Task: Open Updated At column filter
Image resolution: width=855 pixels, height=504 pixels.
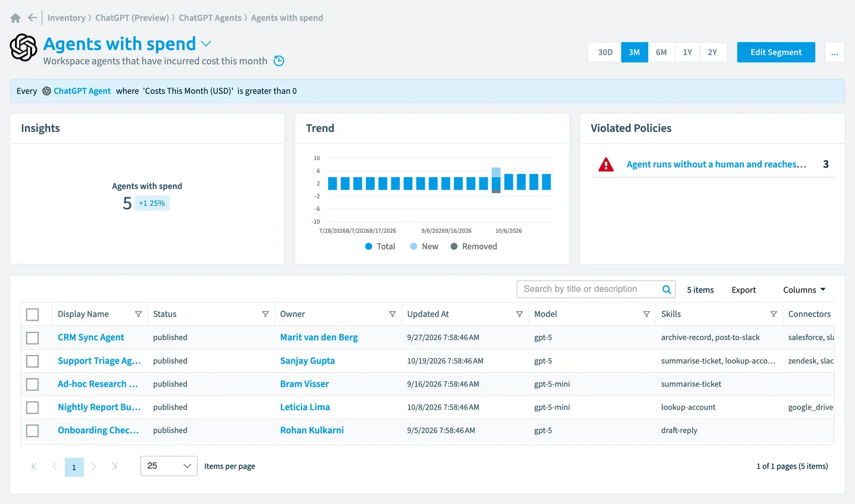Action: 519,314
